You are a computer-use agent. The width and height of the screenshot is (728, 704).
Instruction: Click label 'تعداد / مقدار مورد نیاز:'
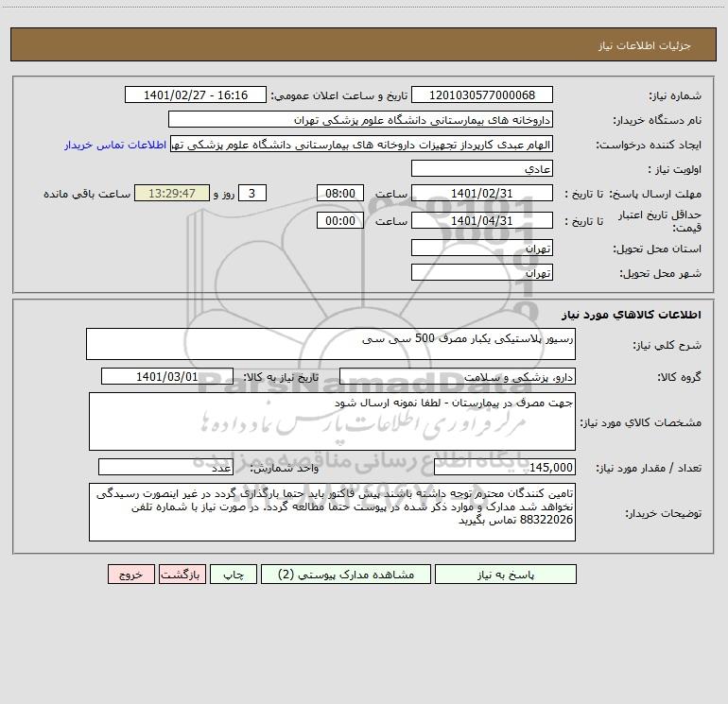click(649, 469)
